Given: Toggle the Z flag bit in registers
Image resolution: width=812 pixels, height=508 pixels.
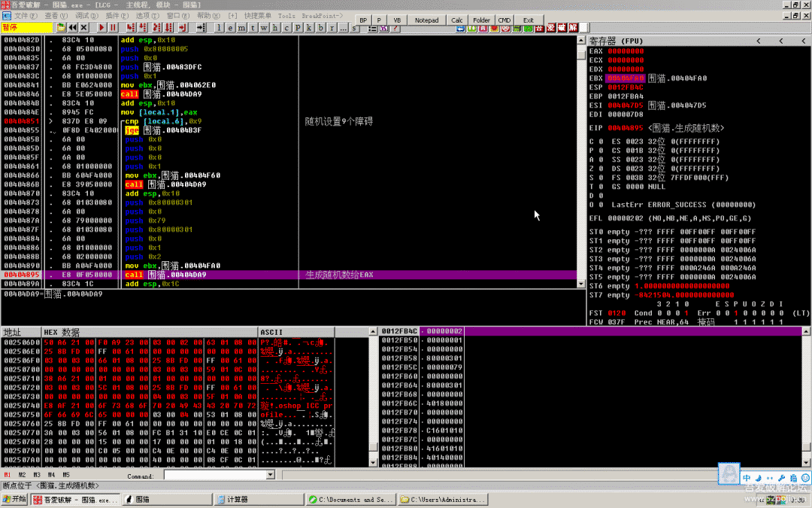Looking at the screenshot, I should pos(600,169).
